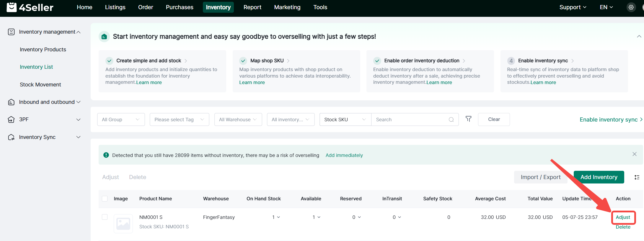Dismiss the overselling warning banner

(634, 154)
